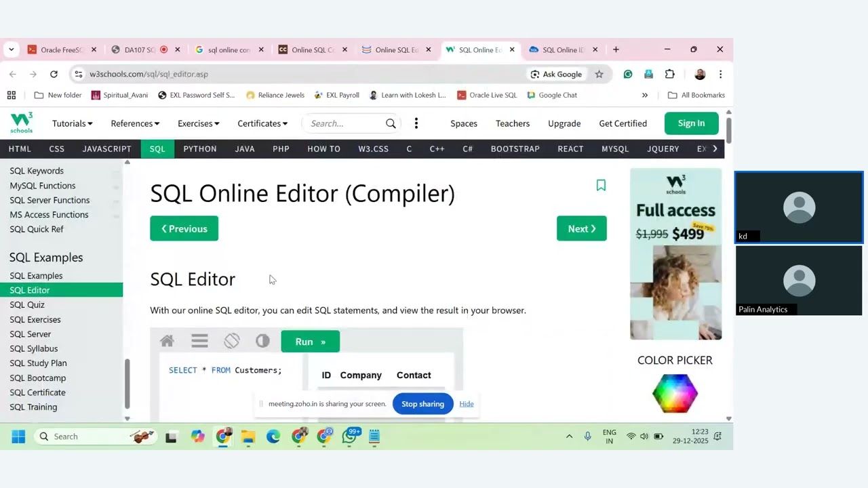The height and width of the screenshot is (488, 868).
Task: Expand the Certificates dropdown menu
Action: click(262, 123)
